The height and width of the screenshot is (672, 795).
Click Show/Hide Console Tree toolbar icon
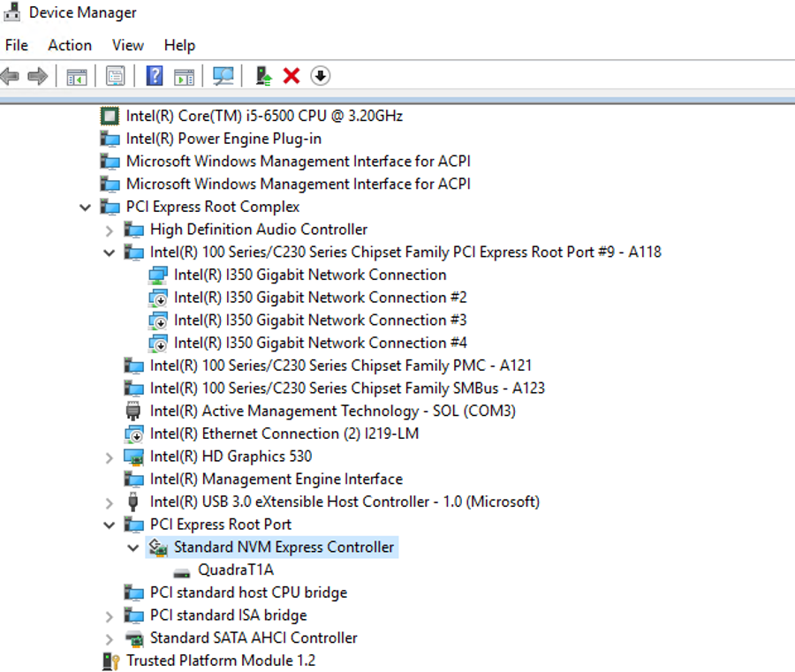[77, 77]
